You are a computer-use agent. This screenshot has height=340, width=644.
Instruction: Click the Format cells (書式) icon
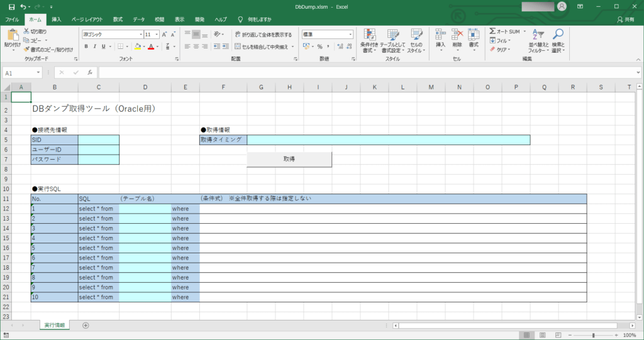tap(474, 35)
